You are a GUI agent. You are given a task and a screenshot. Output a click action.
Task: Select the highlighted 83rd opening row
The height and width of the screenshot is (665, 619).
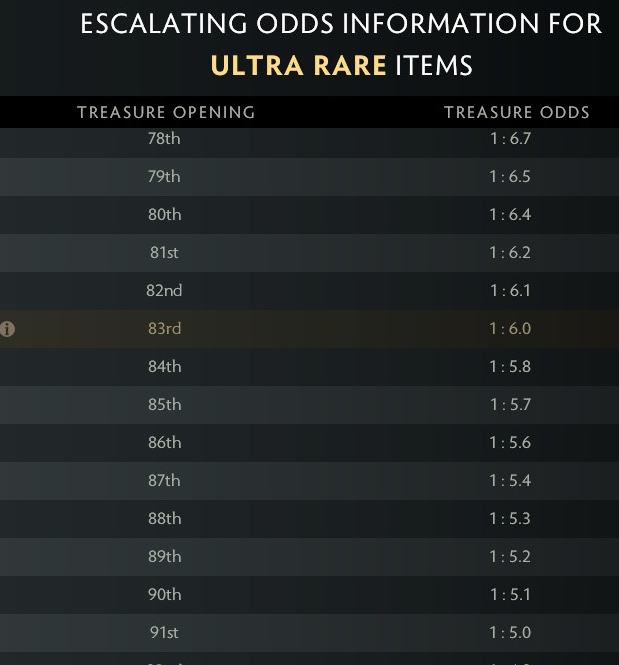click(x=310, y=329)
